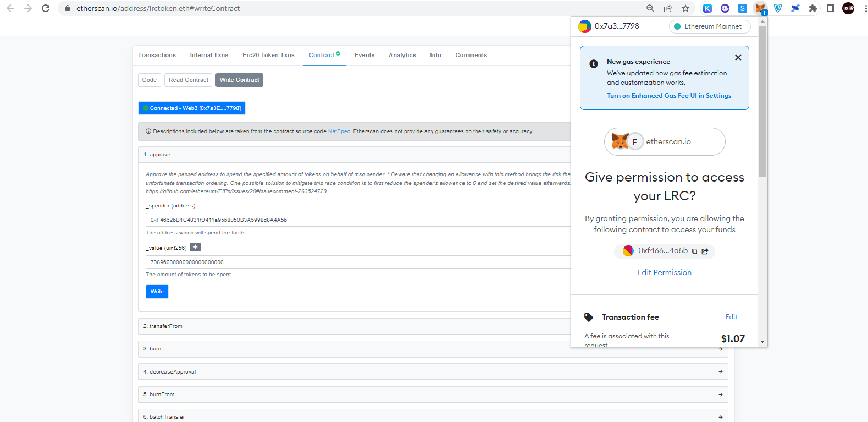Viewport: 868px width, 422px height.
Task: Click Edit Permission in MetaMask
Action: pos(665,272)
